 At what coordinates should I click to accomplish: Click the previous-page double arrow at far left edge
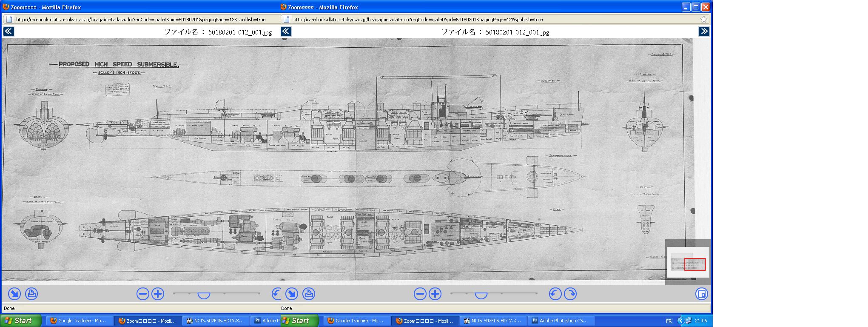(x=9, y=31)
